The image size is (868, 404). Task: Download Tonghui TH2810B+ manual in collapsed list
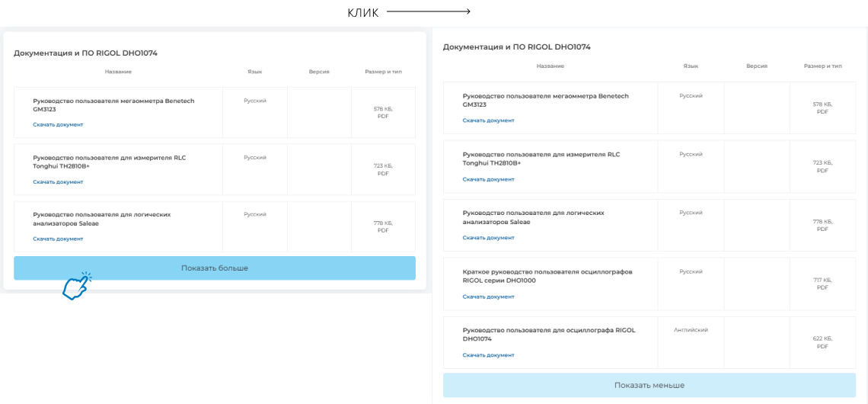point(58,182)
